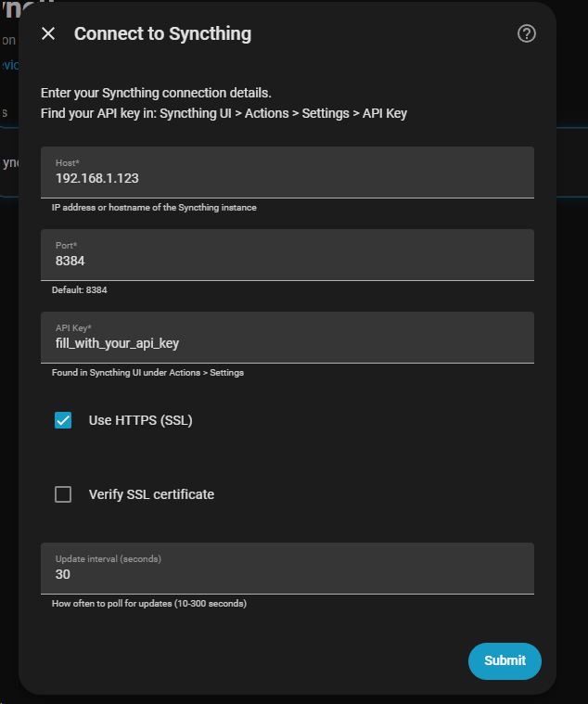Screen dimensions: 588x704
Task: Click the 'Default: 8384' helper text
Action: coord(80,290)
